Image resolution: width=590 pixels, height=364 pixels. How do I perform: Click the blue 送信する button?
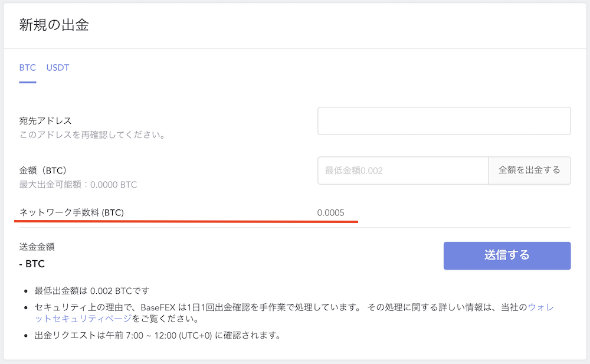[507, 255]
